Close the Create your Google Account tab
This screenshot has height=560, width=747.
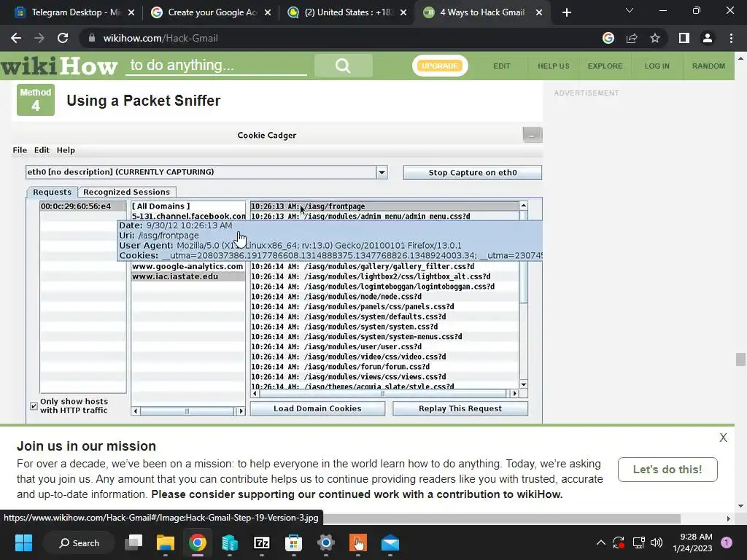pos(268,12)
